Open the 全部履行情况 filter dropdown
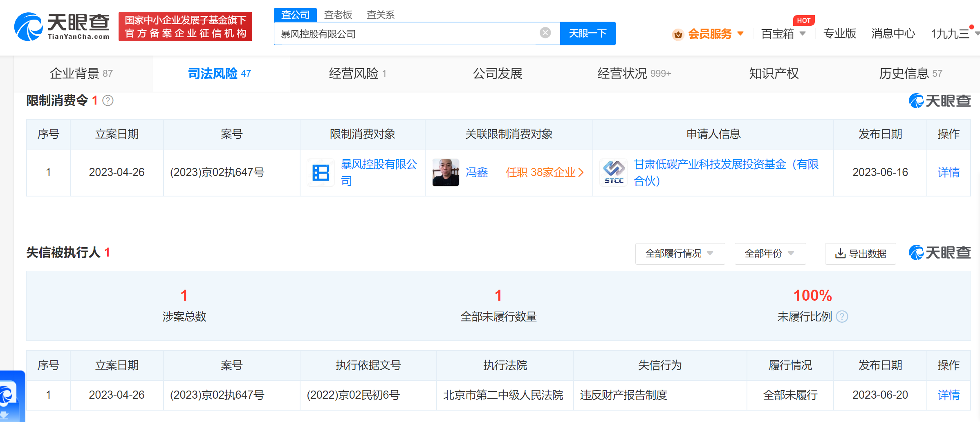Screen dimensions: 980x422 click(x=680, y=254)
